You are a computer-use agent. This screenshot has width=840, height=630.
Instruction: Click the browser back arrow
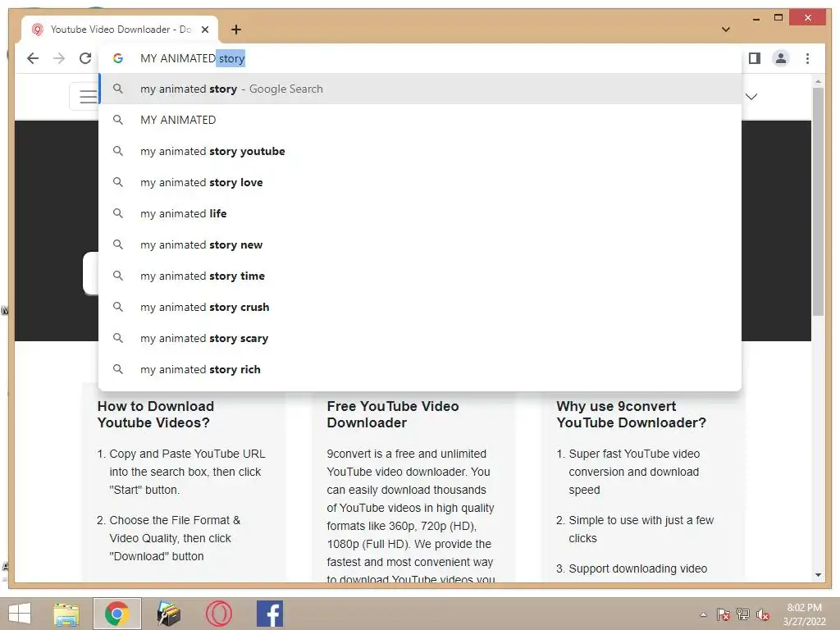33,58
